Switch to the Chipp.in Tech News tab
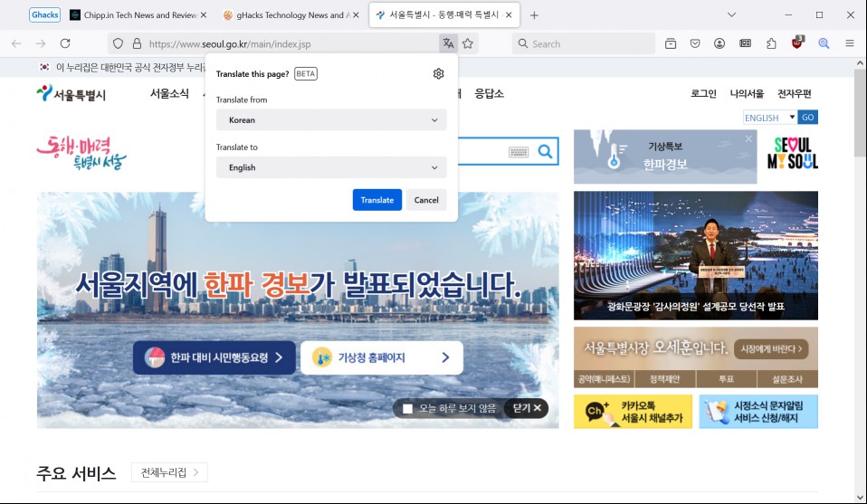The width and height of the screenshot is (867, 504). [140, 15]
